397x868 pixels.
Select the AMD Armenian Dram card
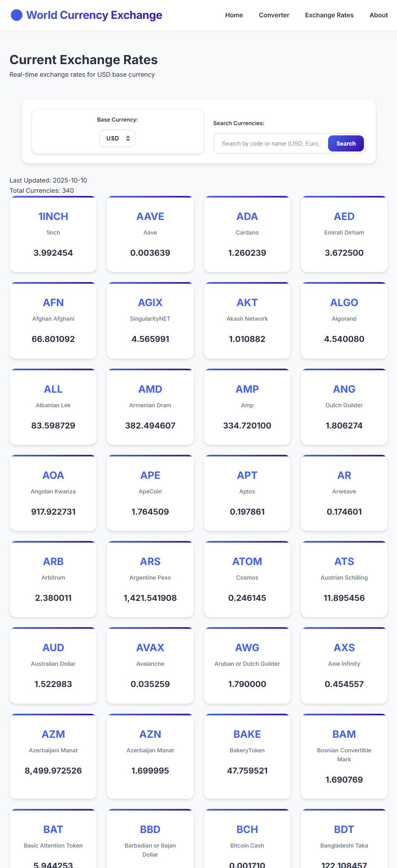point(150,407)
